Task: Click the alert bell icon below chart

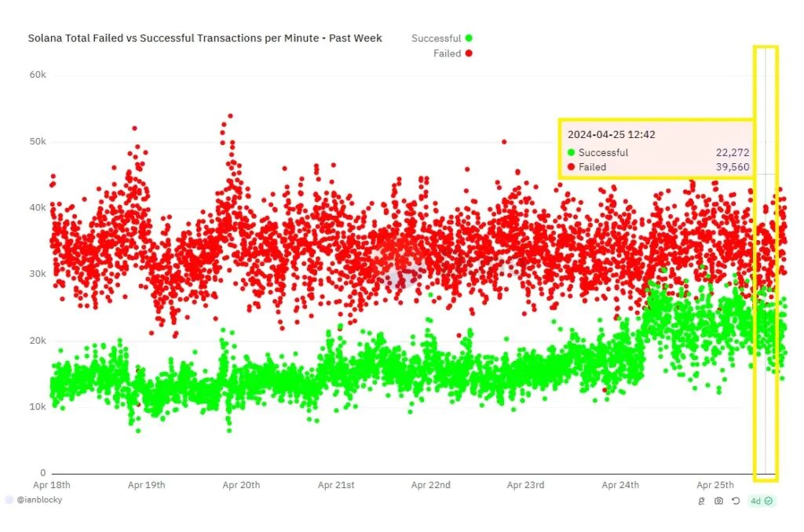Action: pos(701,501)
